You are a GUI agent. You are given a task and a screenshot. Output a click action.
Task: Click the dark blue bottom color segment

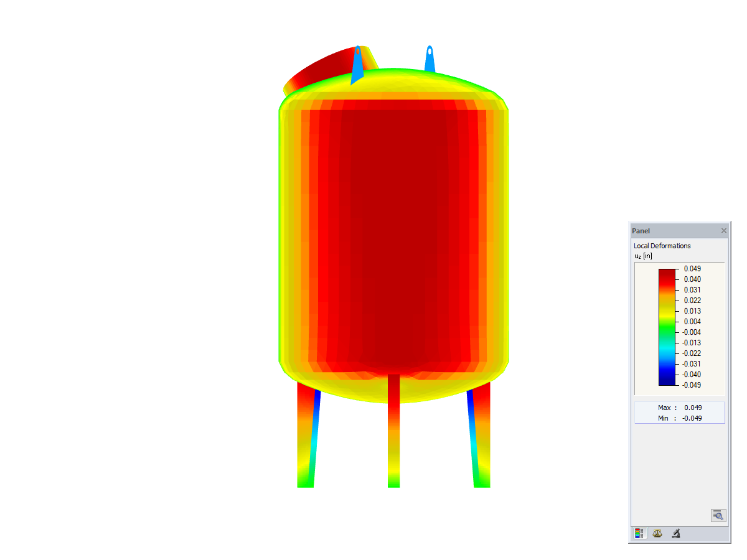[x=665, y=381]
